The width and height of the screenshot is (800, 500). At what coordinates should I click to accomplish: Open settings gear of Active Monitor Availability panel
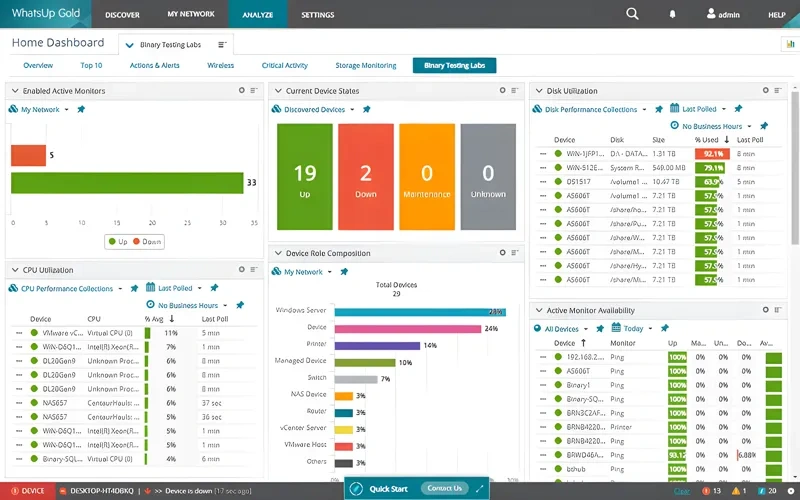click(766, 310)
